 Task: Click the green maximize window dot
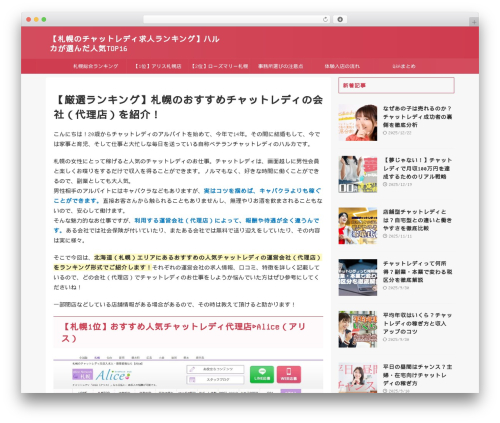coord(44,20)
